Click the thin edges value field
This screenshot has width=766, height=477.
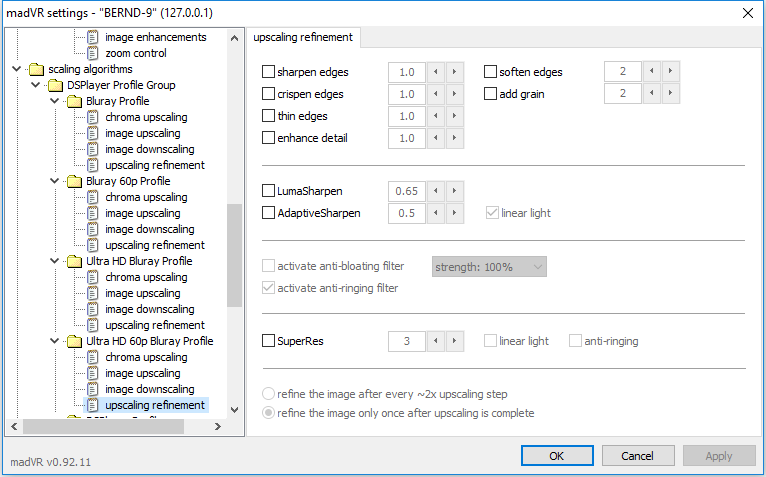click(407, 116)
